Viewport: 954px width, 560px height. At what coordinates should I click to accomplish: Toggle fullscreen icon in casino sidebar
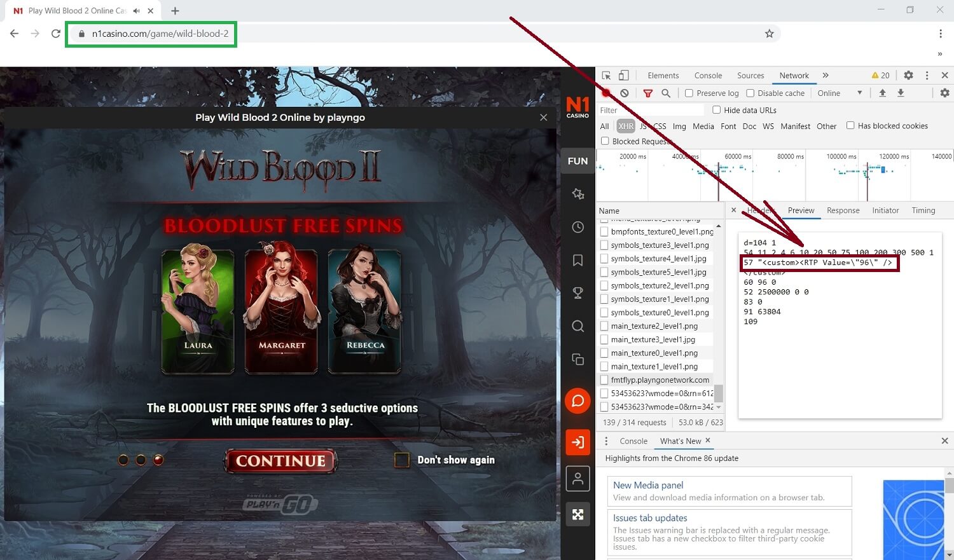coord(577,514)
